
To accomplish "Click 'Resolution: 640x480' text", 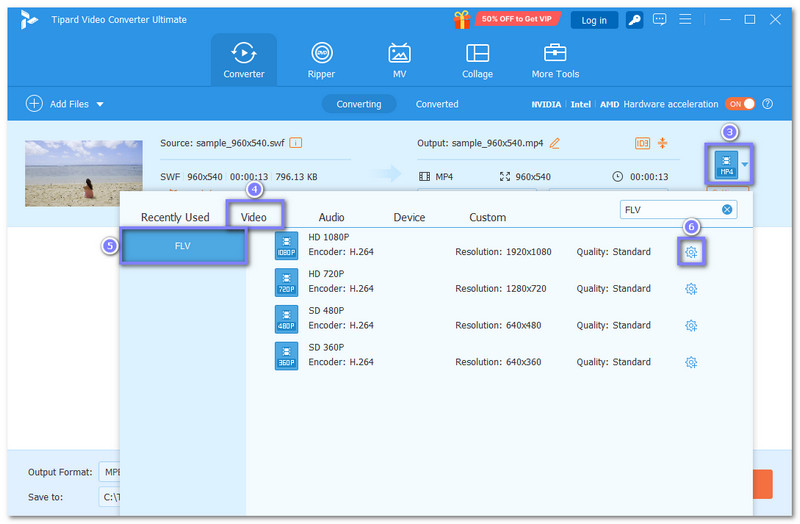I will (x=498, y=326).
